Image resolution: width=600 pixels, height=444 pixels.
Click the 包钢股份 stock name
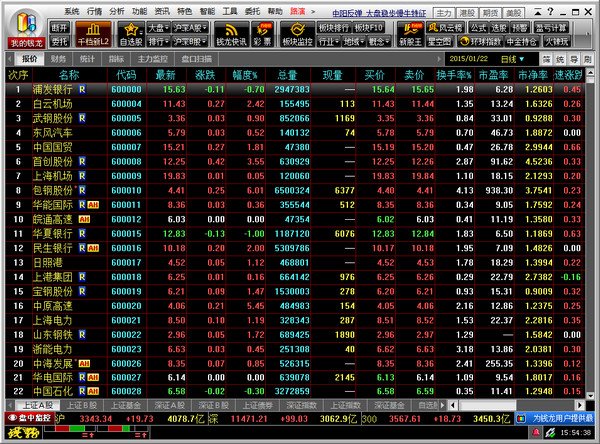(53, 190)
